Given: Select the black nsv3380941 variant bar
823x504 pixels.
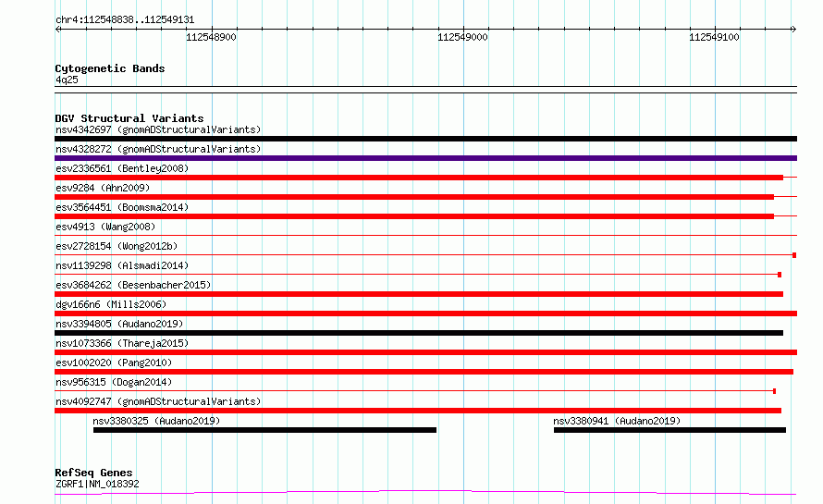Looking at the screenshot, I should (x=669, y=430).
